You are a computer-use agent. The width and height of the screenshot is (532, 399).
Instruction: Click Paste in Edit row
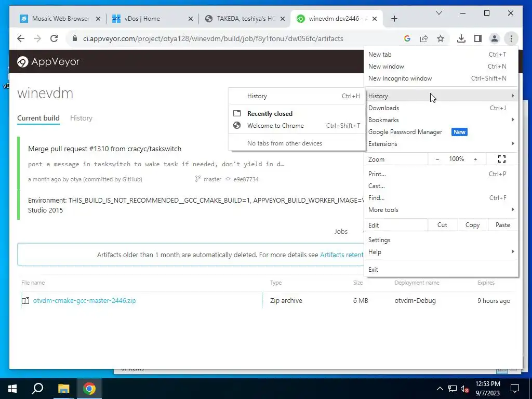pyautogui.click(x=502, y=225)
